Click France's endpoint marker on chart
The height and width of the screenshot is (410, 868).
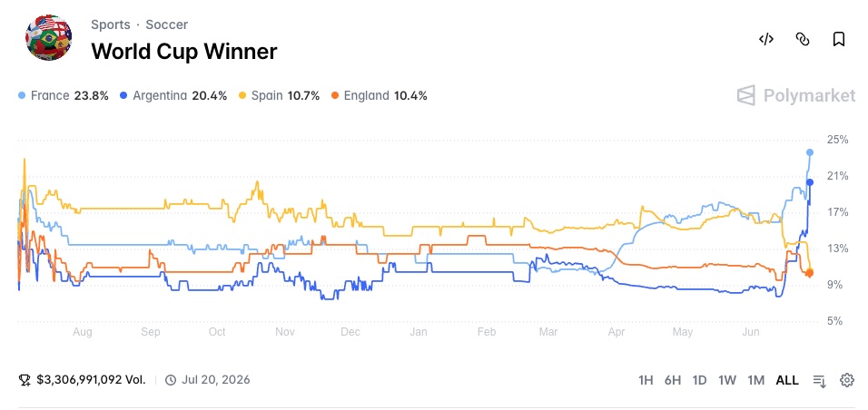click(810, 152)
